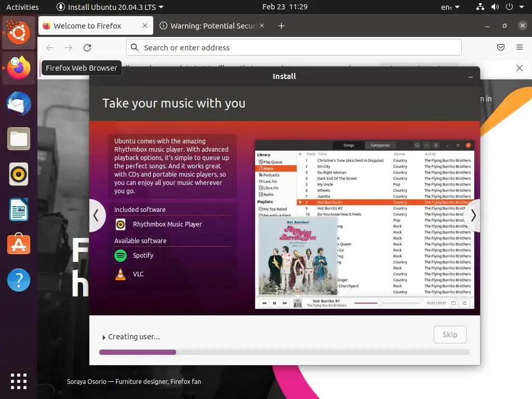Screen dimensions: 532x399
Task: Open the Pocket icon in the Firefox toolbar
Action: click(x=501, y=47)
